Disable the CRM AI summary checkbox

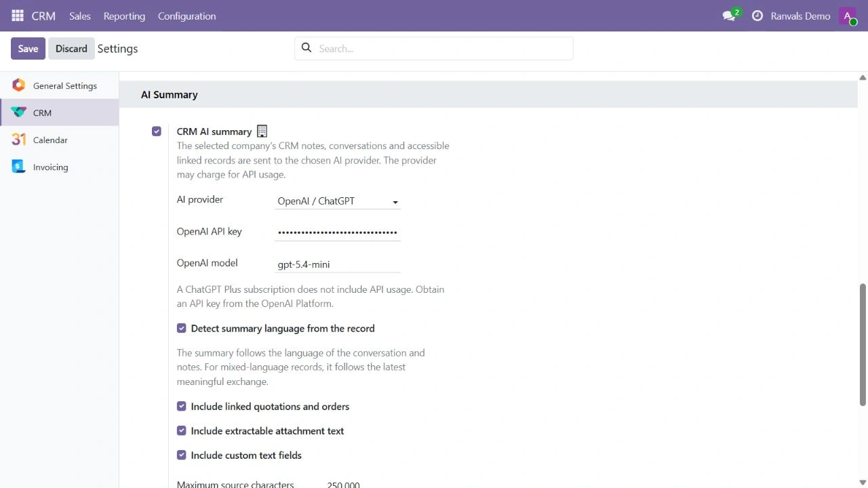[x=157, y=131]
